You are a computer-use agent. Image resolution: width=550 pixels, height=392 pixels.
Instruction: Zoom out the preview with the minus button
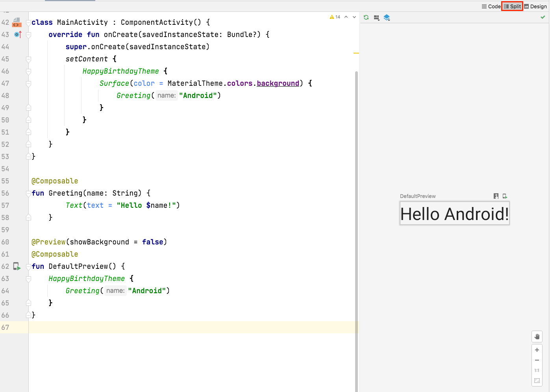coord(537,360)
